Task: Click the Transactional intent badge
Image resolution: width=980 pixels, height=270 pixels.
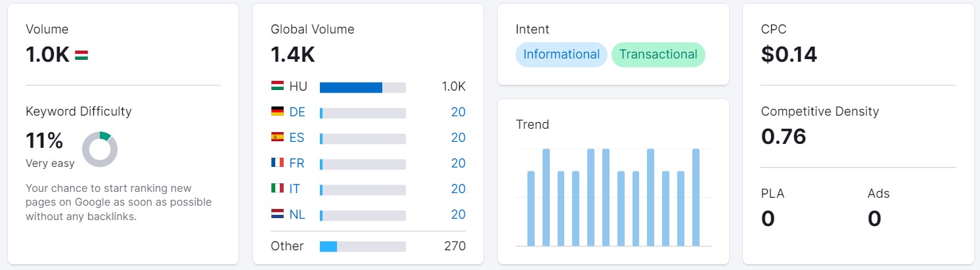Action: click(658, 55)
